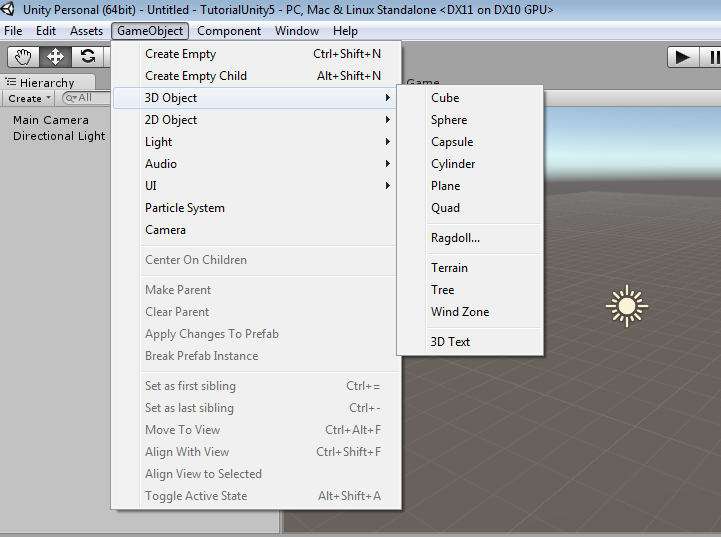The image size is (721, 537).
Task: Select the Move tool icon
Action: pyautogui.click(x=55, y=57)
